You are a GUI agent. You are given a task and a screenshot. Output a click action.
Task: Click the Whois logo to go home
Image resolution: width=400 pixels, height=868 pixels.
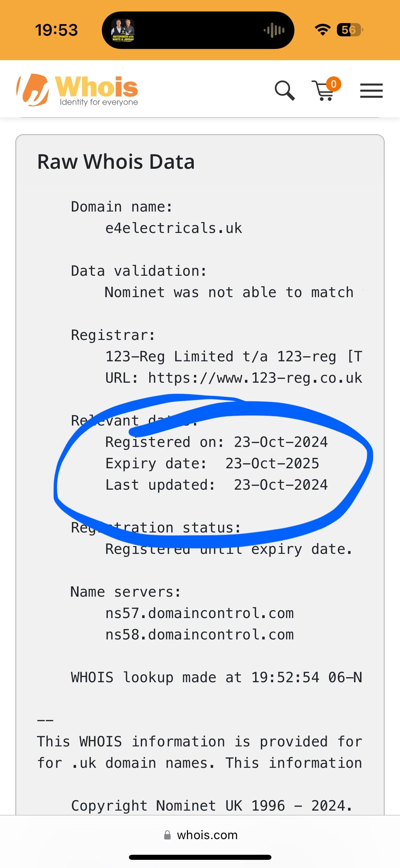tap(78, 90)
